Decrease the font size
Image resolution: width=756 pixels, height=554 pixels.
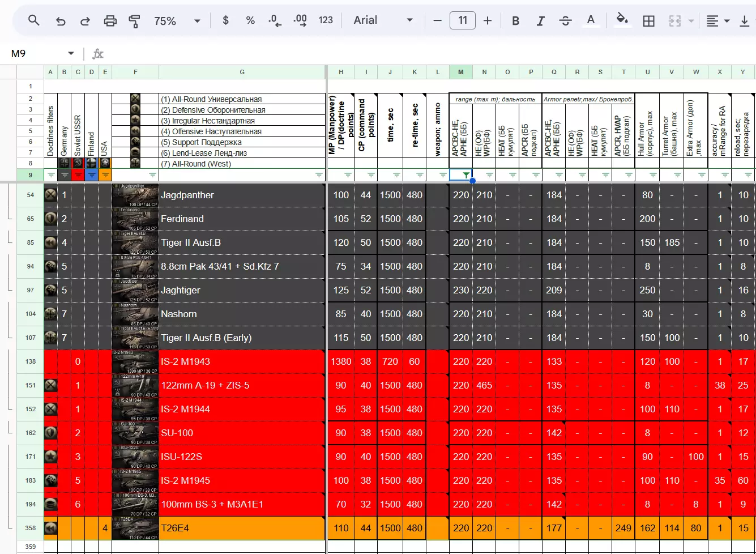(437, 21)
